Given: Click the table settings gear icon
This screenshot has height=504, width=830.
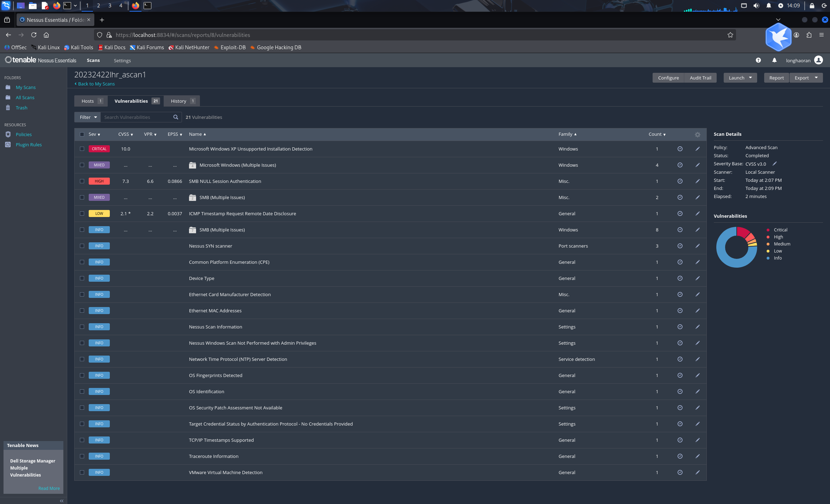Looking at the screenshot, I should (697, 135).
